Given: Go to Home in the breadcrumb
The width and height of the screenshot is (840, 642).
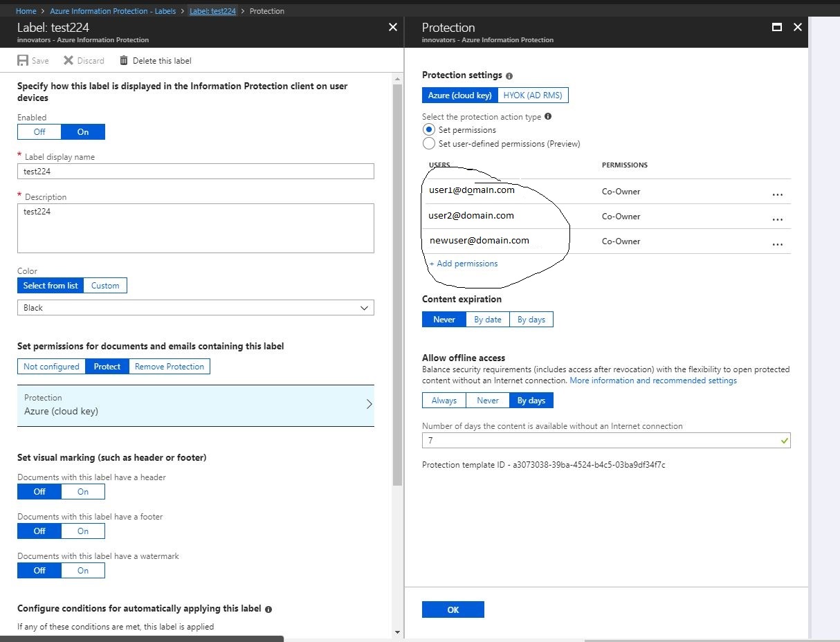Looking at the screenshot, I should 26,11.
